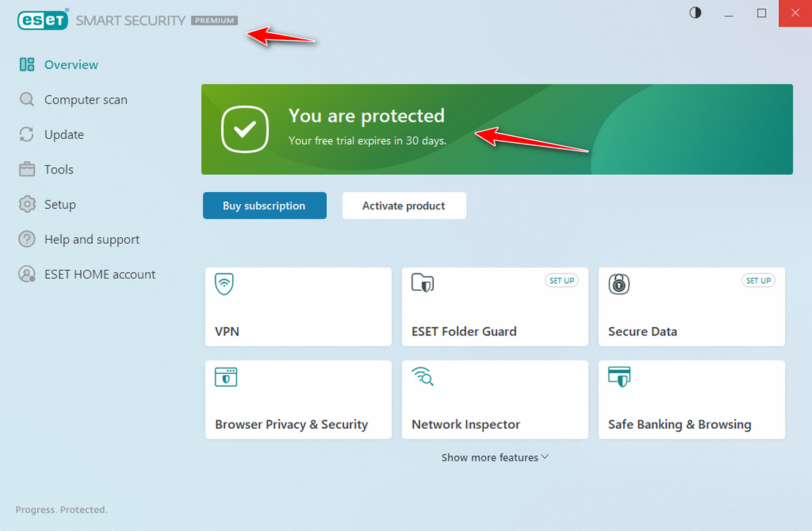Toggle the dark/light contrast mode icon
The width and height of the screenshot is (812, 531).
click(x=695, y=13)
